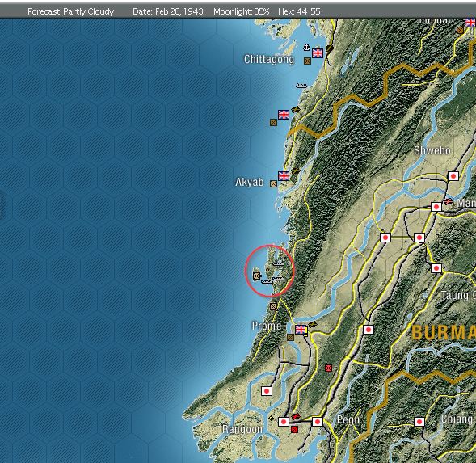Select the airfield hex icon beside Chittagong's flag
The width and height of the screenshot is (476, 463).
point(330,48)
